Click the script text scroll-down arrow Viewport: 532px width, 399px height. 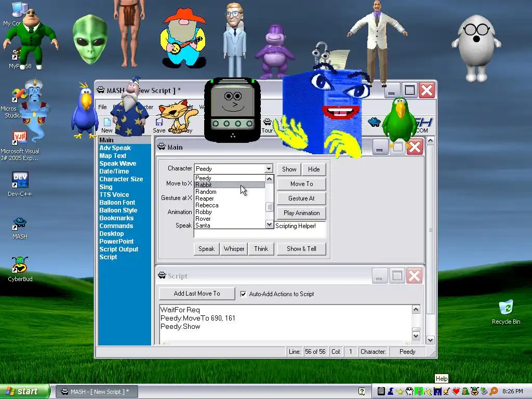[x=416, y=336]
